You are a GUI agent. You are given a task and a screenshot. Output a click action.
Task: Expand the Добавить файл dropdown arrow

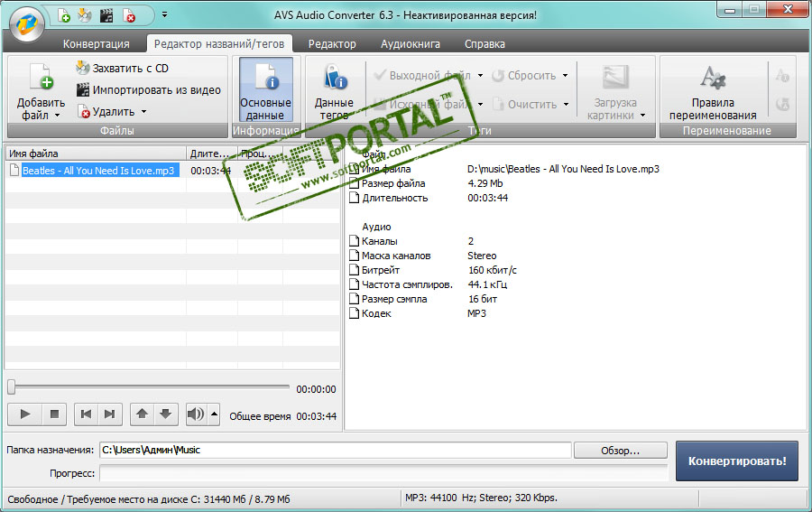(57, 116)
